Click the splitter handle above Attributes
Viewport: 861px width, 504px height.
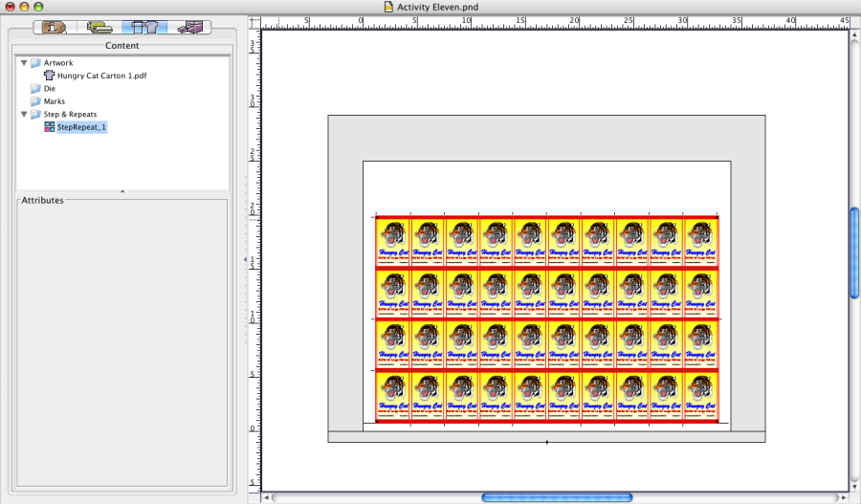point(121,192)
